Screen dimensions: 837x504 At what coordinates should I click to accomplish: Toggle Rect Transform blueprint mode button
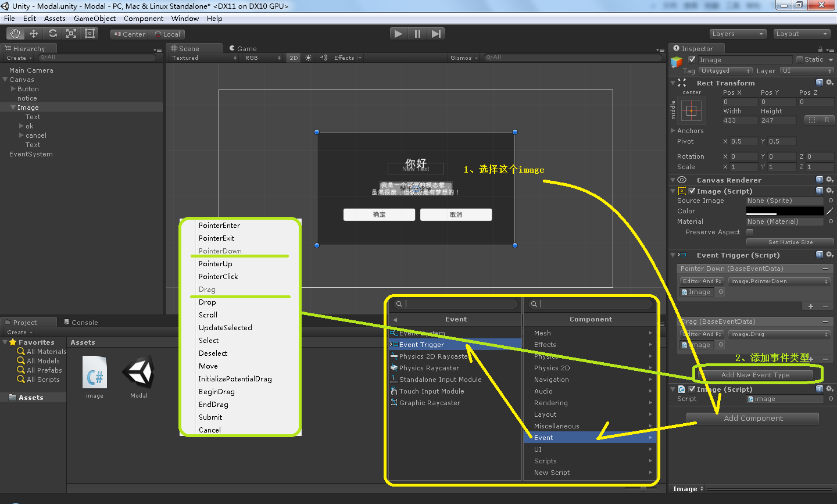click(x=811, y=120)
